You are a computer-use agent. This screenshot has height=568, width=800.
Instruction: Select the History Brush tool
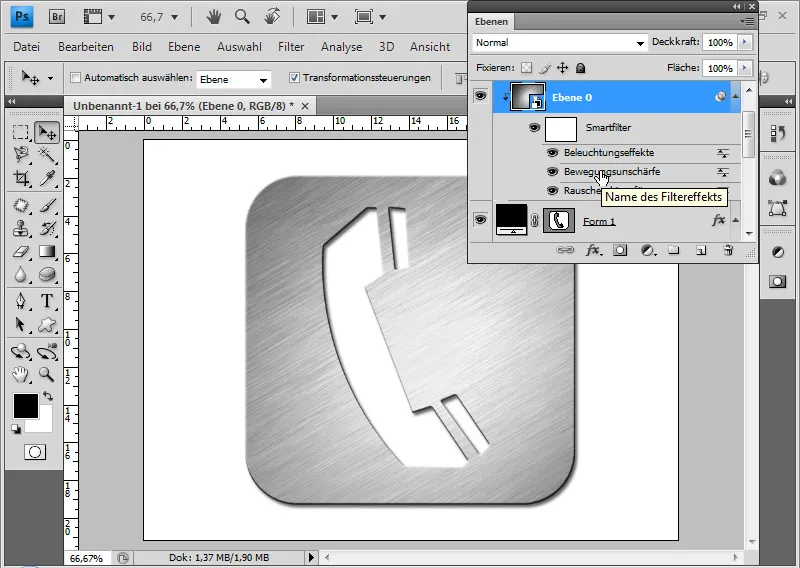[47, 228]
